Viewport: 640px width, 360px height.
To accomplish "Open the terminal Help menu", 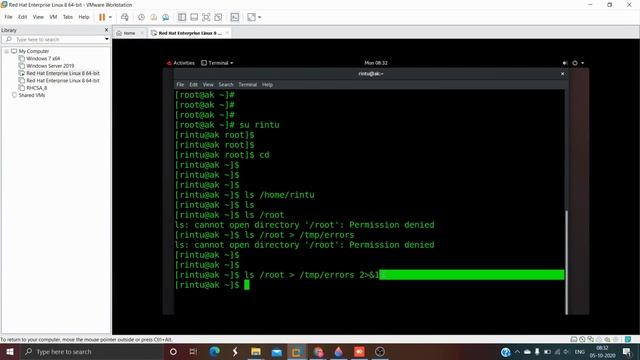I will [267, 84].
